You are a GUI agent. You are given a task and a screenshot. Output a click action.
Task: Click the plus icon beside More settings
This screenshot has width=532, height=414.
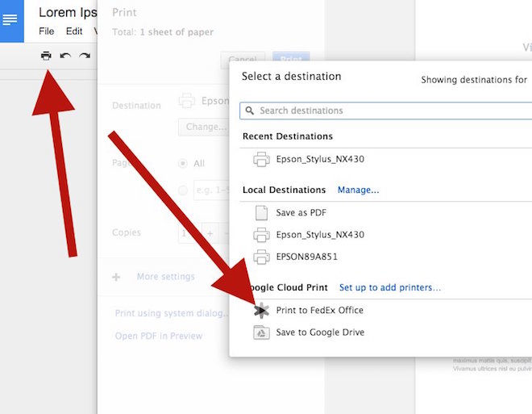116,277
